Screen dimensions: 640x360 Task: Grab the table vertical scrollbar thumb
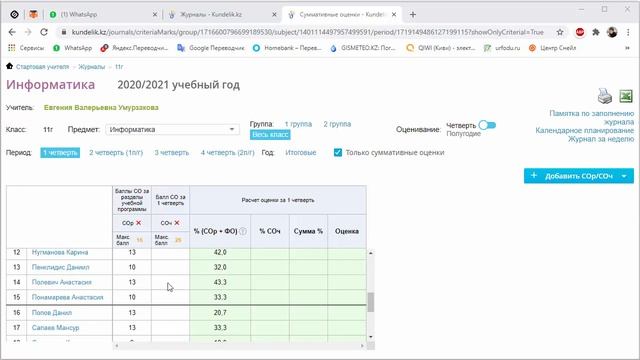point(371,302)
